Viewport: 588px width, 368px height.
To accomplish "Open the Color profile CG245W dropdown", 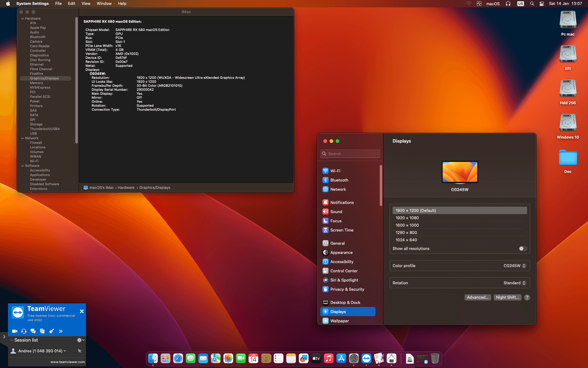I will [x=514, y=266].
